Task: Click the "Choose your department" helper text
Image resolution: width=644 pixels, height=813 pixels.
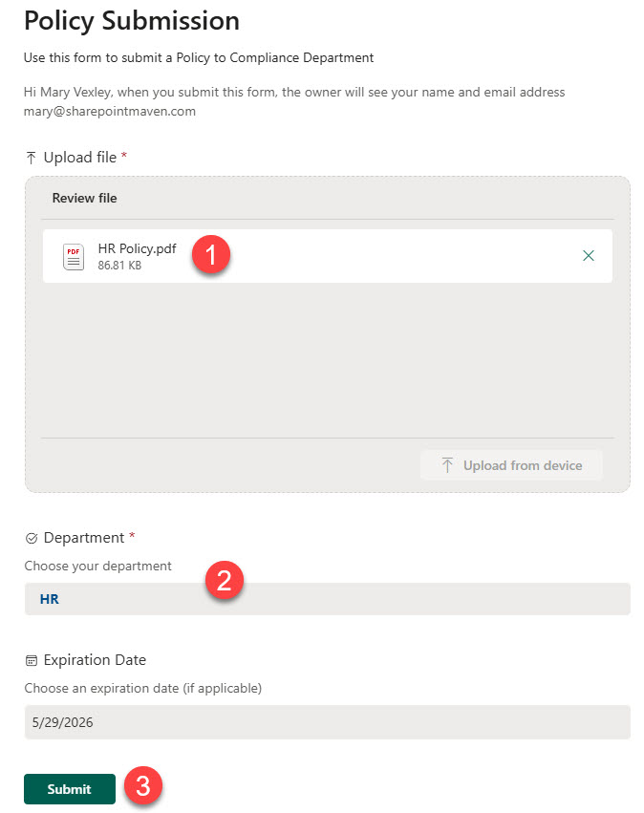Action: click(98, 566)
